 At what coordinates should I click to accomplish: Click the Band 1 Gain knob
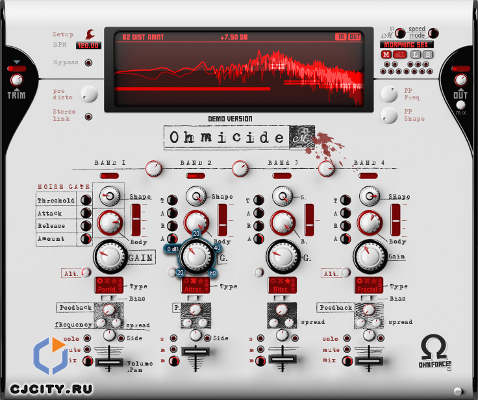(110, 256)
